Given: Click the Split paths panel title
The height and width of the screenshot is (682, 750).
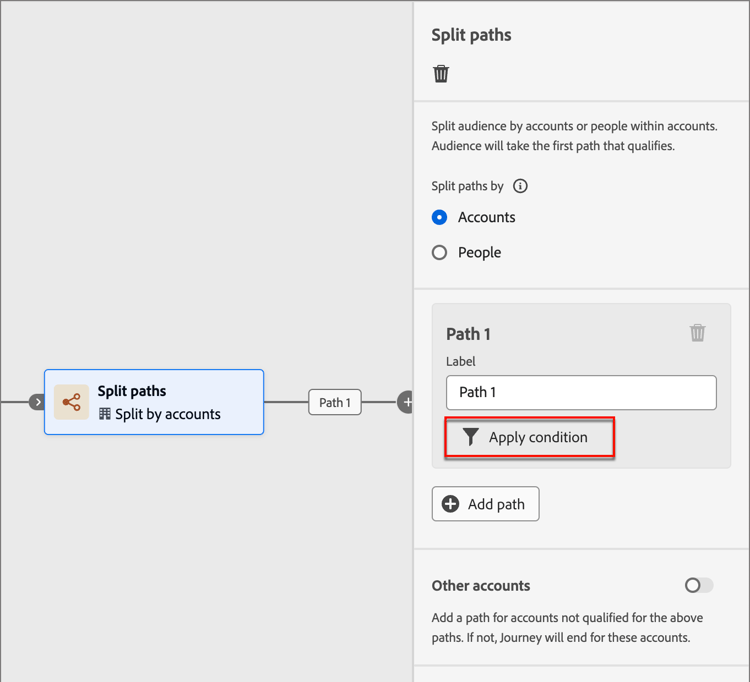Looking at the screenshot, I should click(471, 35).
